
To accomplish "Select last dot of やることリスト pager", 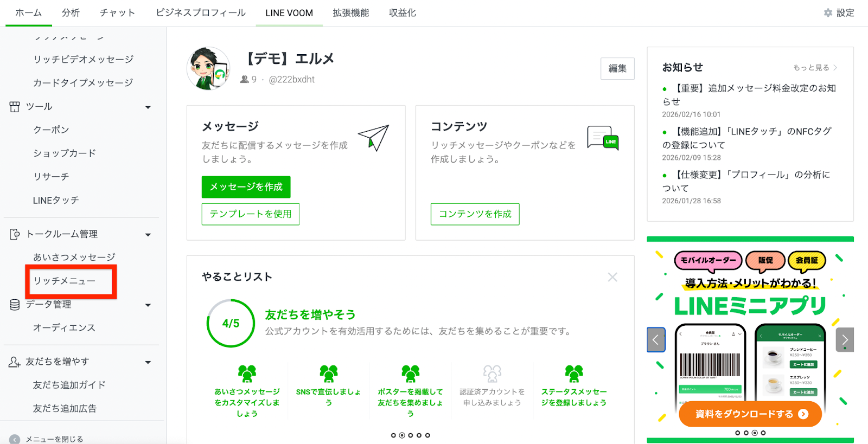I will pos(427,435).
